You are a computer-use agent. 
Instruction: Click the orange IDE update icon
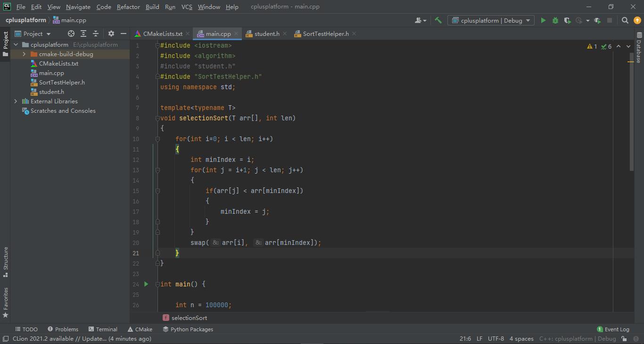tap(637, 20)
